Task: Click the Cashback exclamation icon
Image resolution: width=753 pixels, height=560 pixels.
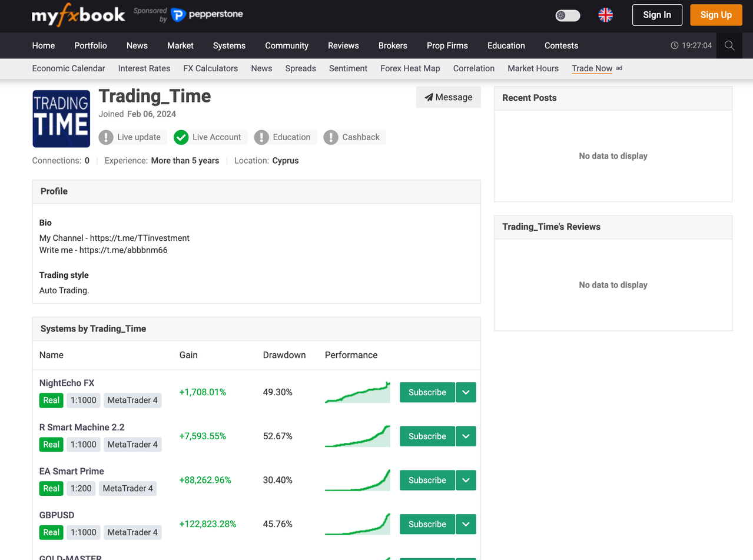Action: (x=331, y=137)
